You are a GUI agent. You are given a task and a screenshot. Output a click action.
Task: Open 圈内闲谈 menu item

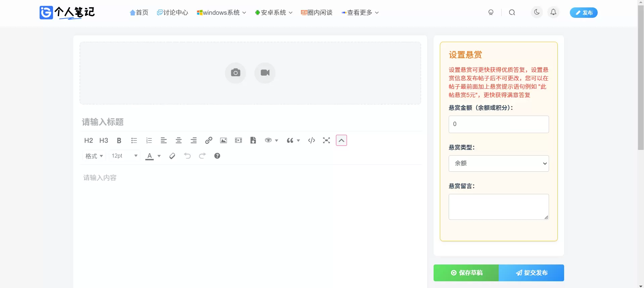pyautogui.click(x=317, y=12)
